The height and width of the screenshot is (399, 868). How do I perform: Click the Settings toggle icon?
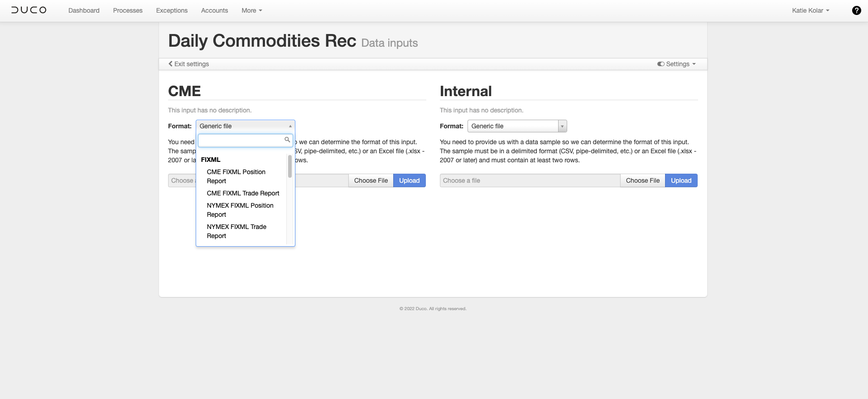tap(661, 64)
